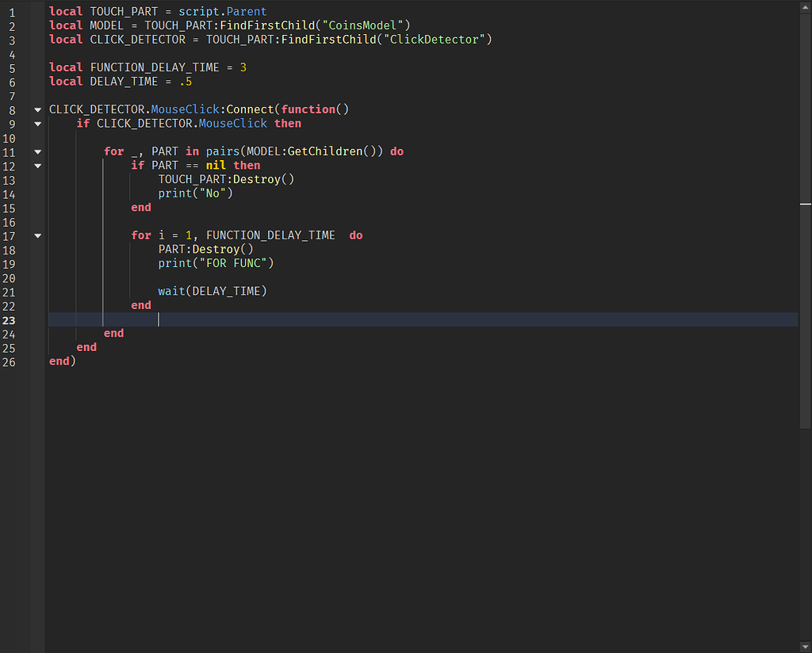This screenshot has height=653, width=812.
Task: Collapse the MouseClick:Connect function block
Action: pyautogui.click(x=37, y=109)
